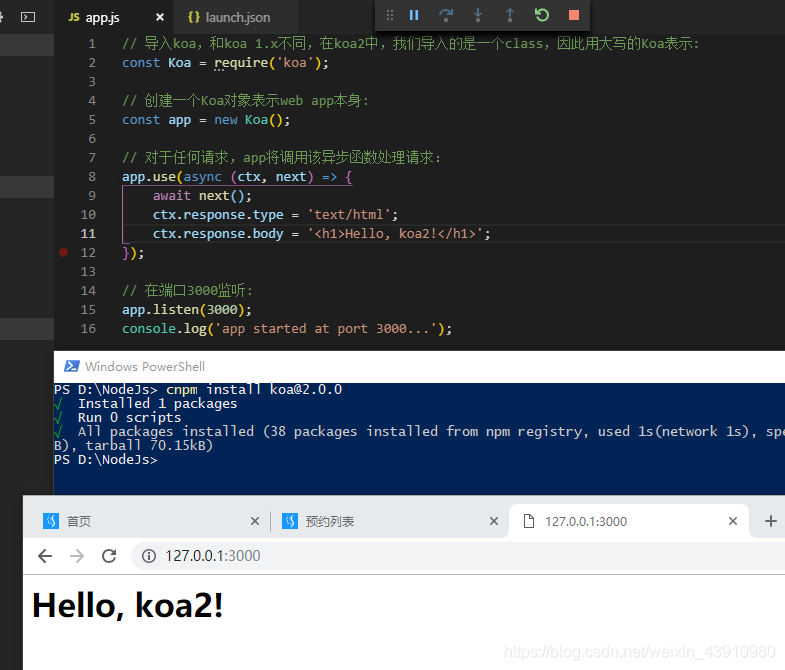View site information icon in address bar
The height and width of the screenshot is (670, 785).
pyautogui.click(x=149, y=556)
